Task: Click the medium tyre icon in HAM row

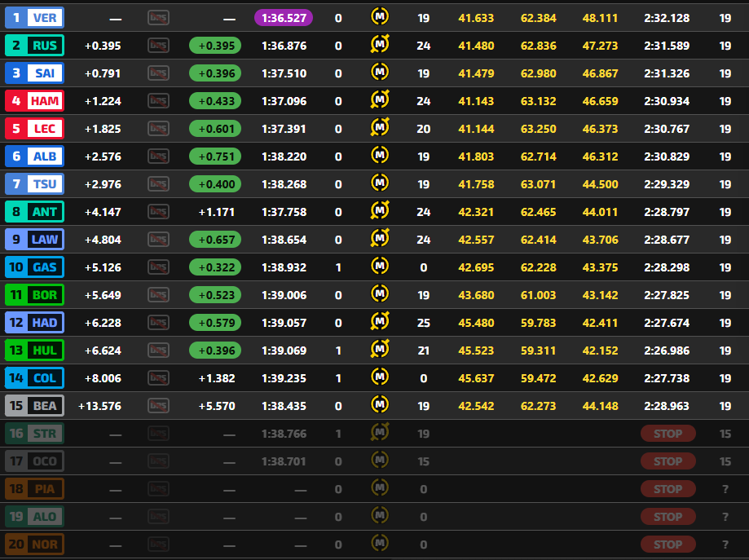Action: 380,100
